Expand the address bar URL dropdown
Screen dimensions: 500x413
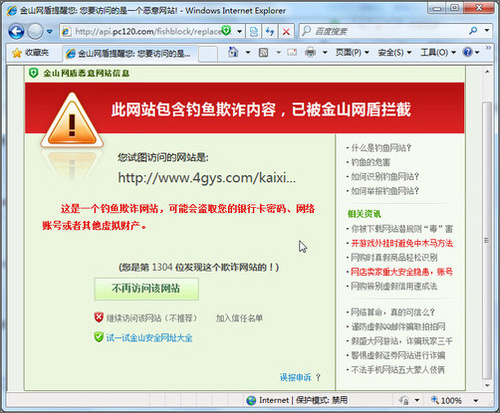(239, 32)
